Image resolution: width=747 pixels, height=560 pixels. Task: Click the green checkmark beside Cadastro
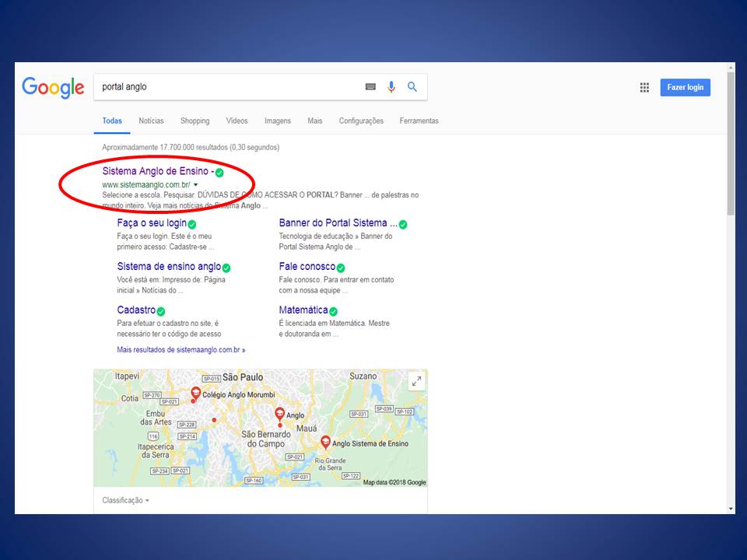161,311
